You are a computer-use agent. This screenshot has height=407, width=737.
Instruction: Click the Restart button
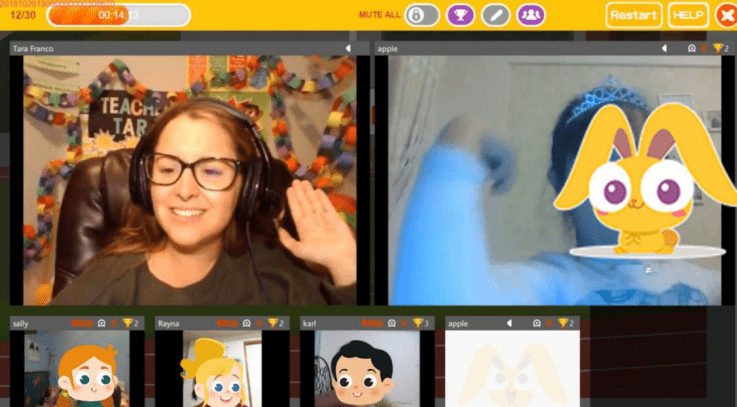click(634, 15)
